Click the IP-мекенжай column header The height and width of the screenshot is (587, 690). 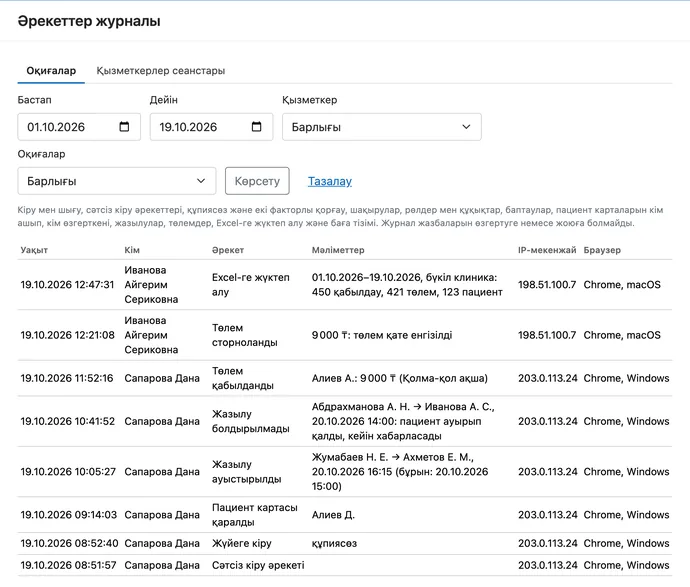pyautogui.click(x=547, y=250)
